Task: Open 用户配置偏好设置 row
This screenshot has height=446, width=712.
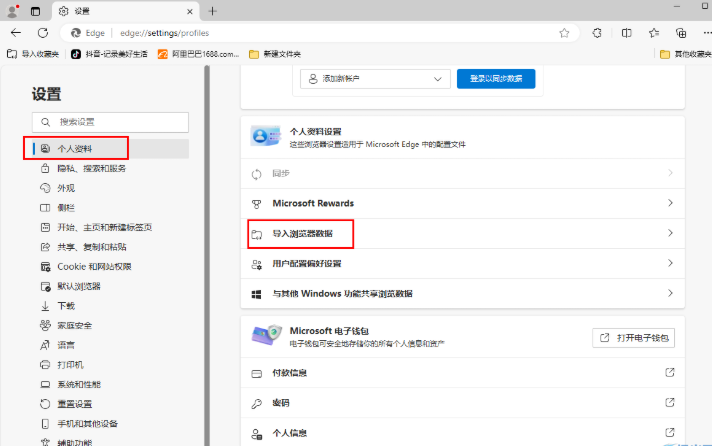Action: coord(462,263)
